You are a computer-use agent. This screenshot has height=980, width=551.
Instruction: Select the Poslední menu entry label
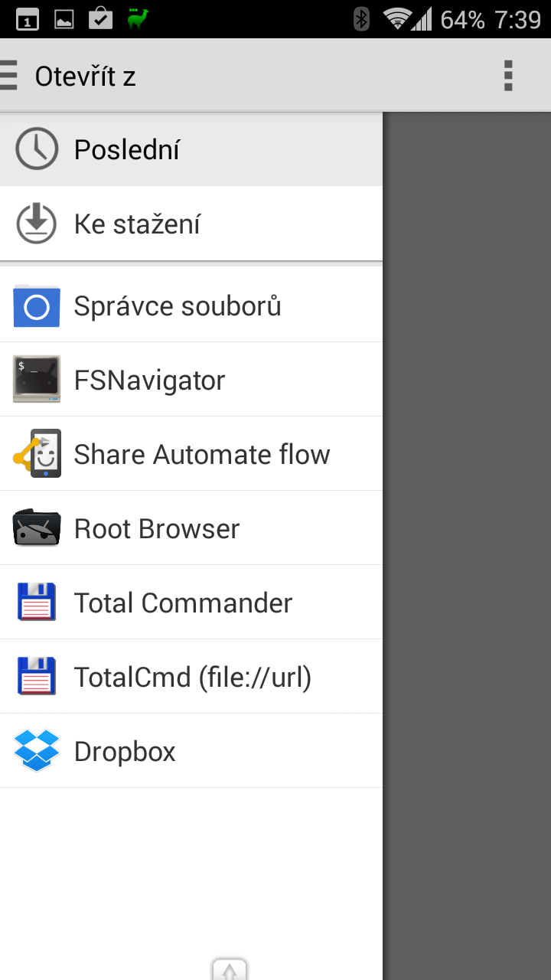point(127,150)
